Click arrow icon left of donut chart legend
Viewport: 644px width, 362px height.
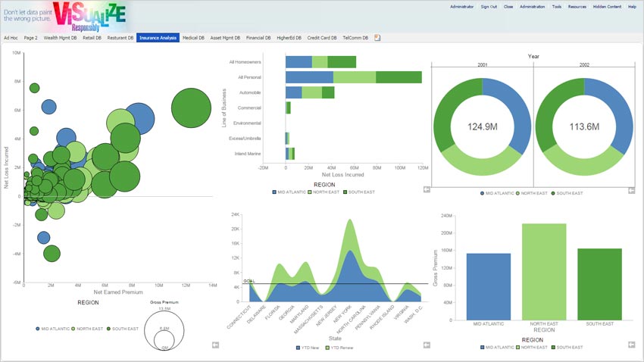click(x=426, y=189)
